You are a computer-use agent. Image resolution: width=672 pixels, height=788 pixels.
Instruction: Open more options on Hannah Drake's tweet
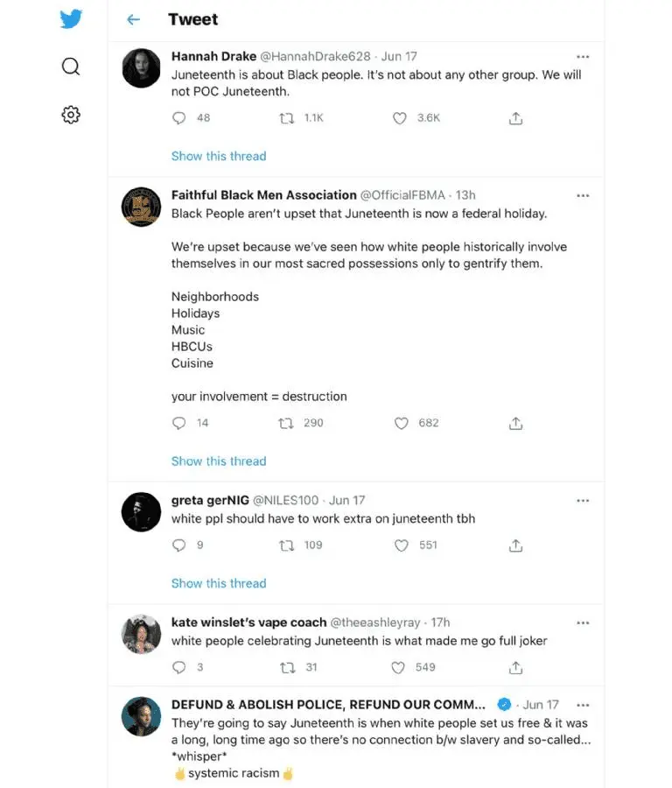coord(583,57)
